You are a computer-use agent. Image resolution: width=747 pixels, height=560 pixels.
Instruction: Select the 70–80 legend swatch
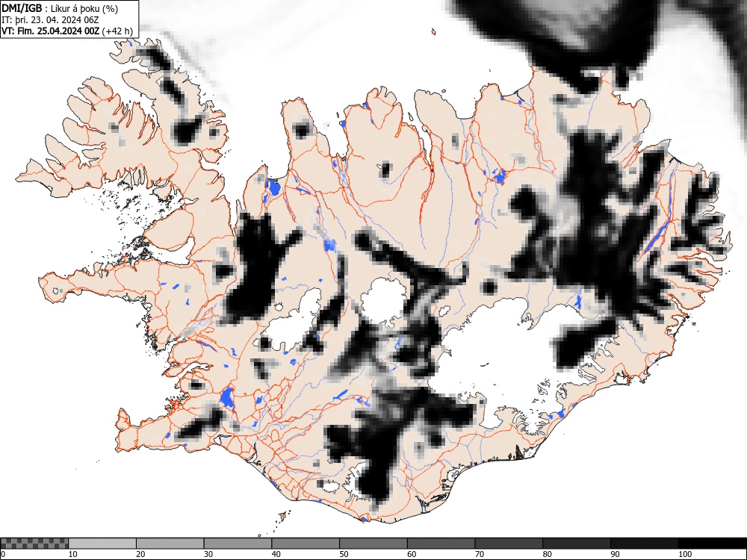(x=508, y=544)
